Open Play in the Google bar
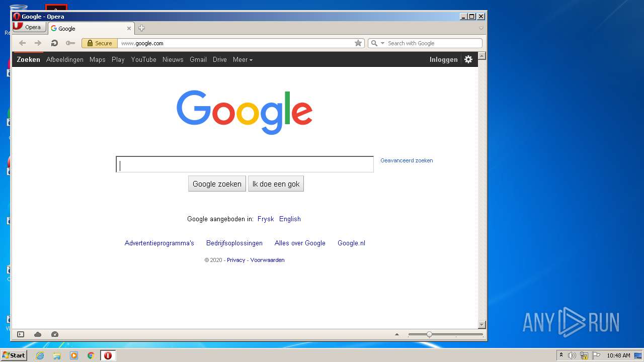The width and height of the screenshot is (644, 362). tap(118, 59)
